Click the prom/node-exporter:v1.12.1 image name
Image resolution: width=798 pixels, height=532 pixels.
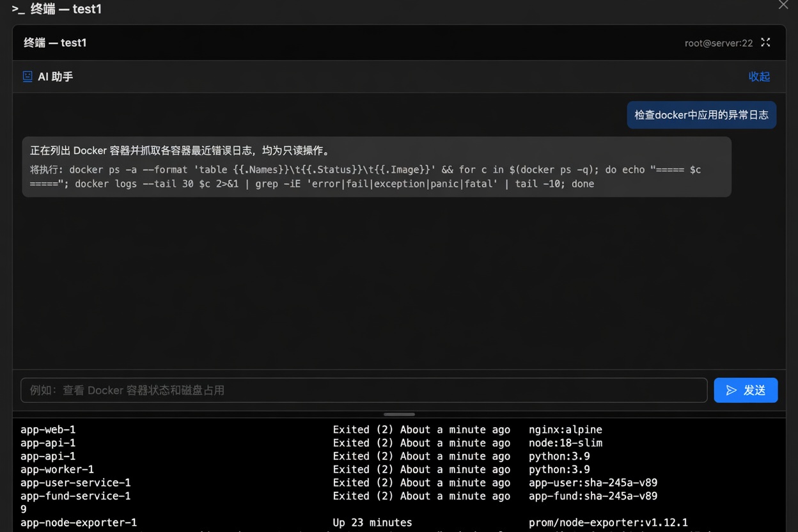[608, 522]
